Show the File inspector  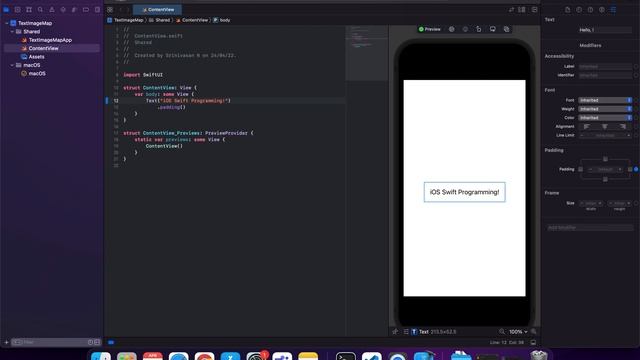pos(567,9)
